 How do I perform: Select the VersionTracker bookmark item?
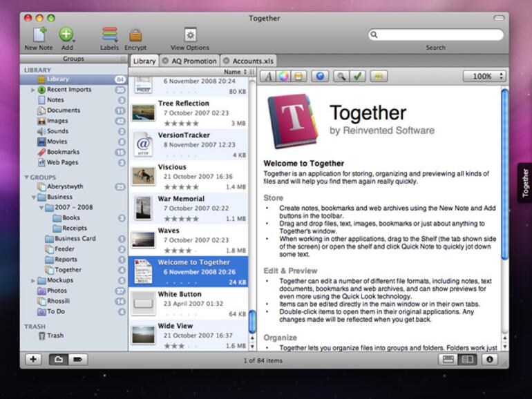coord(189,145)
